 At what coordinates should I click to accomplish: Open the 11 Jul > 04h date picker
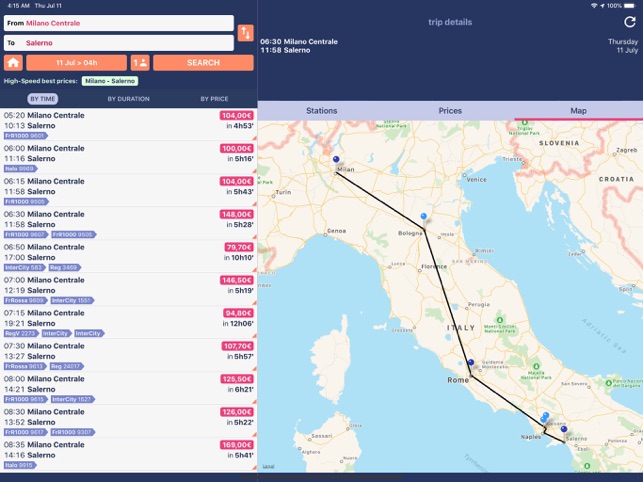point(77,63)
